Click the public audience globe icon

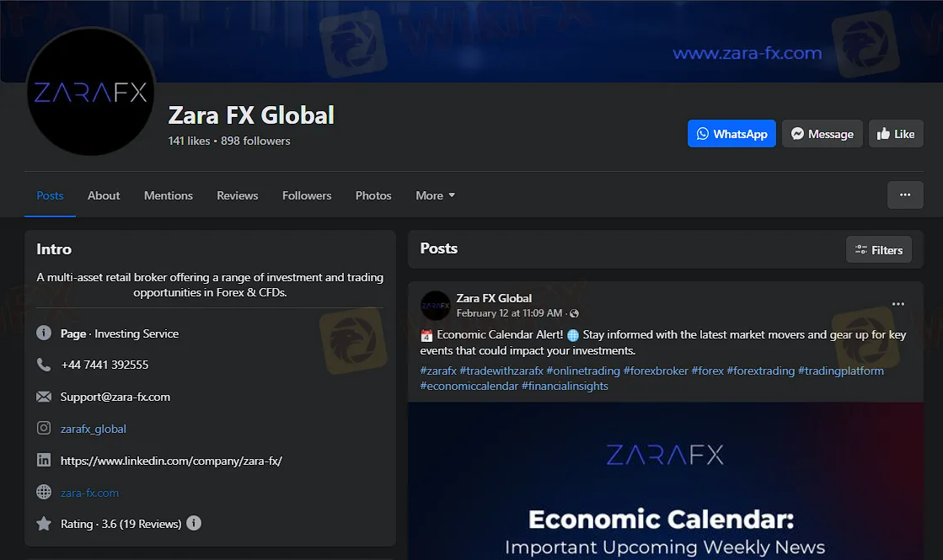(575, 313)
